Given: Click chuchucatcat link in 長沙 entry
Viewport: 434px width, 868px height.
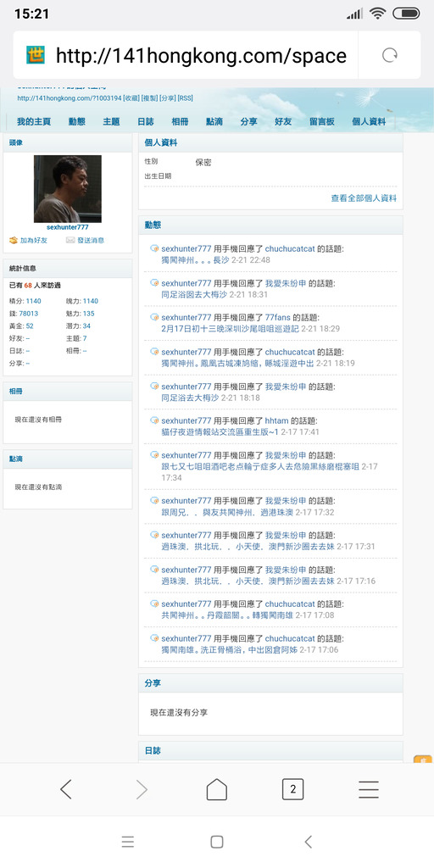Looking at the screenshot, I should pos(290,248).
